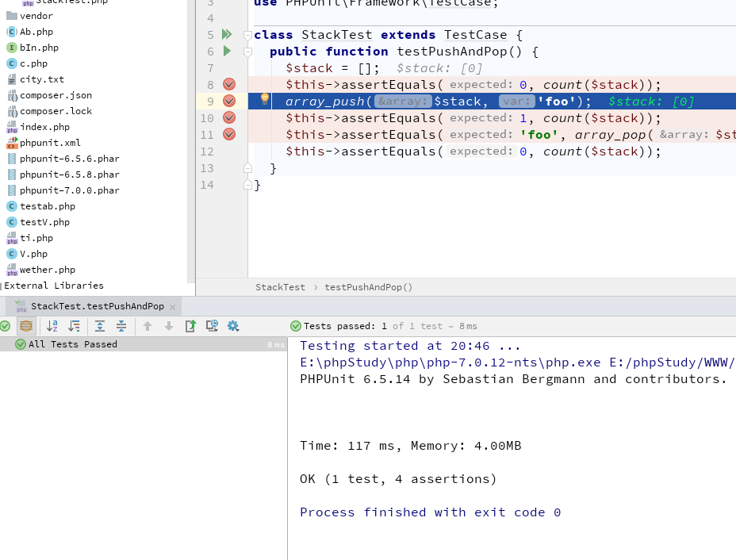736x560 pixels.
Task: Open phpunit.xml in the project tree
Action: click(x=50, y=143)
